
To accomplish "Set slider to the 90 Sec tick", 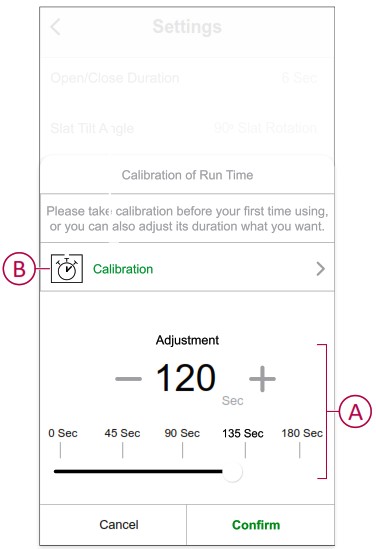I will point(182,450).
